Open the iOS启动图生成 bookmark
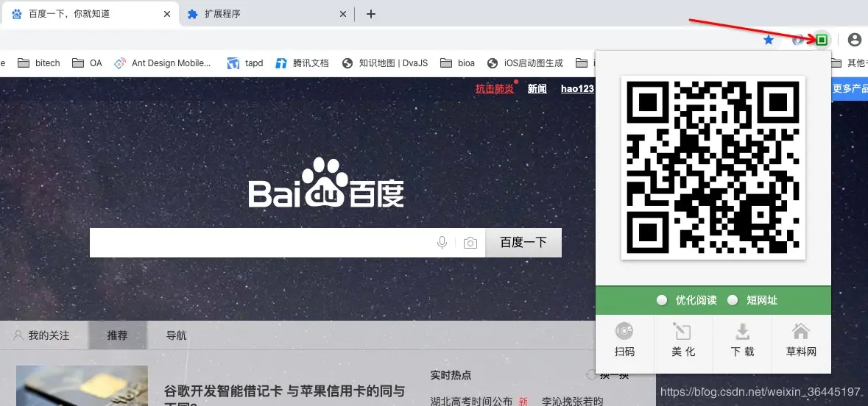The width and height of the screenshot is (868, 406). [x=525, y=63]
